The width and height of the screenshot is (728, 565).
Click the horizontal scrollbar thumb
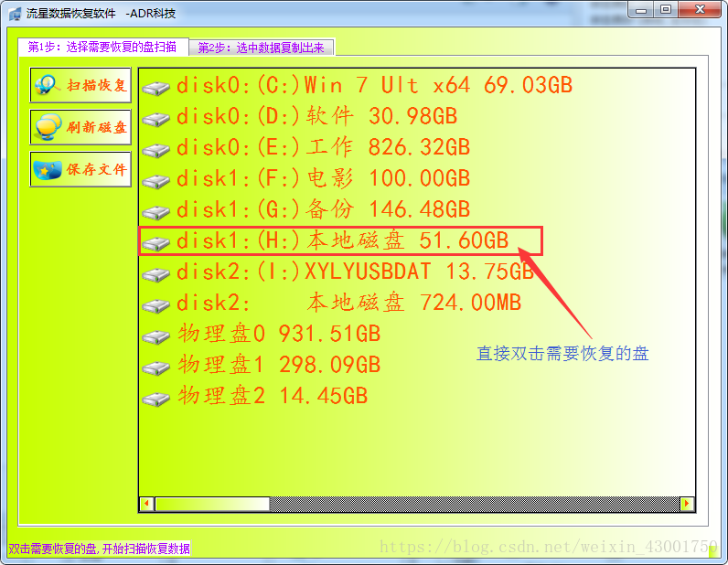pos(212,504)
